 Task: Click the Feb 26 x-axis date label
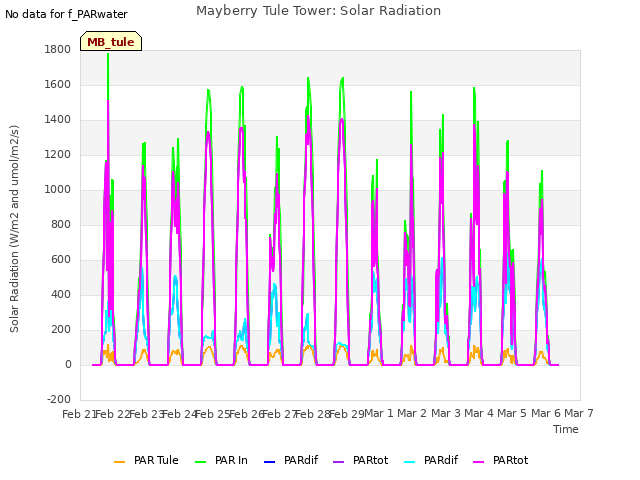(x=246, y=414)
